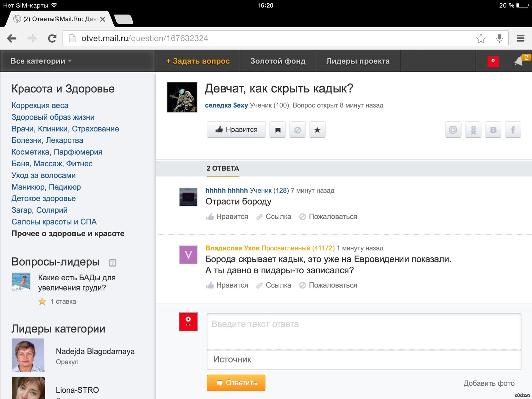The image size is (532, 399).
Task: Open the Косметика, Парфюмерия category link
Action: tap(57, 152)
